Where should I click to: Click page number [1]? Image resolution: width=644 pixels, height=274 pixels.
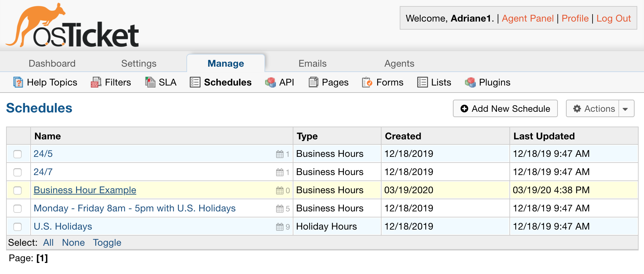tap(42, 258)
